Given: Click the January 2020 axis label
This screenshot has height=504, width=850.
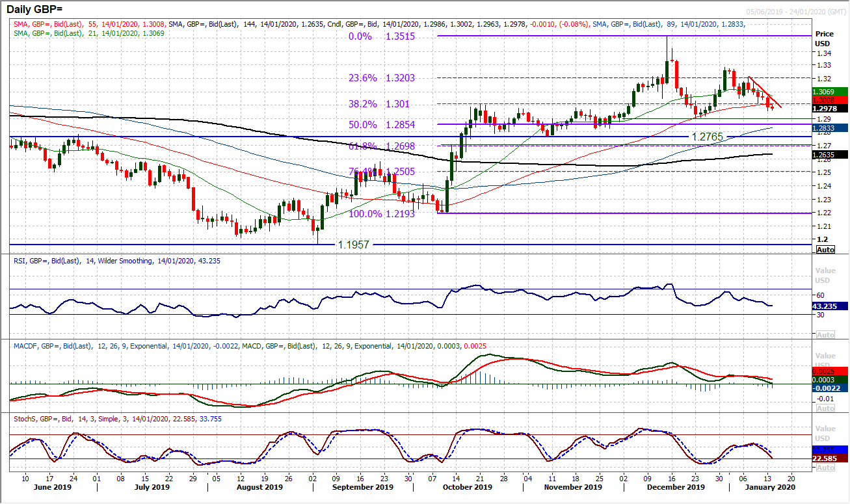Looking at the screenshot, I should pos(771,486).
